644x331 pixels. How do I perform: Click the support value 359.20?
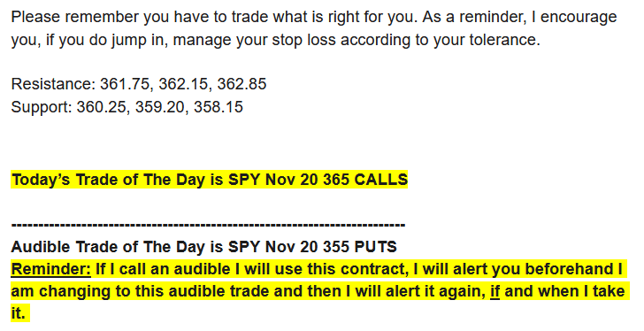(162, 107)
